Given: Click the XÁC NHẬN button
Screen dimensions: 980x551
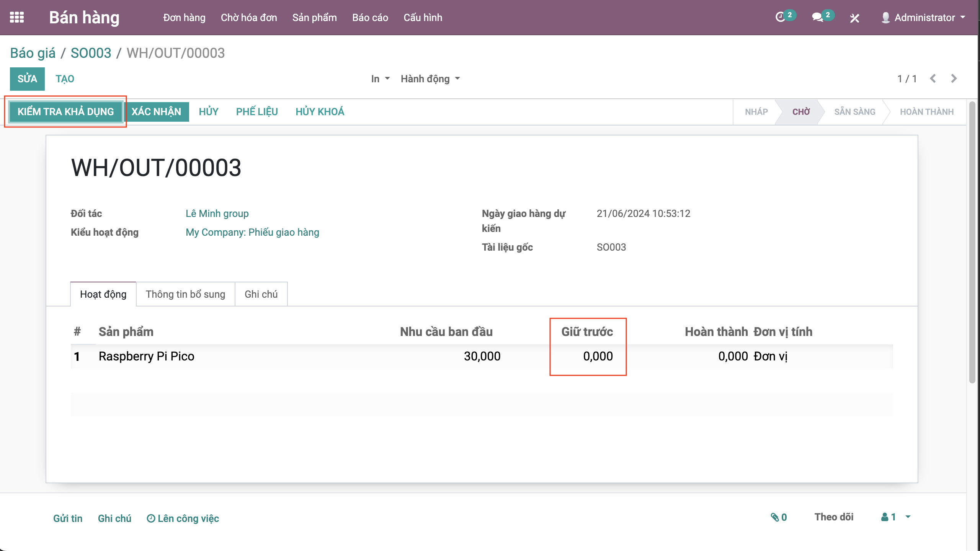Looking at the screenshot, I should [156, 112].
